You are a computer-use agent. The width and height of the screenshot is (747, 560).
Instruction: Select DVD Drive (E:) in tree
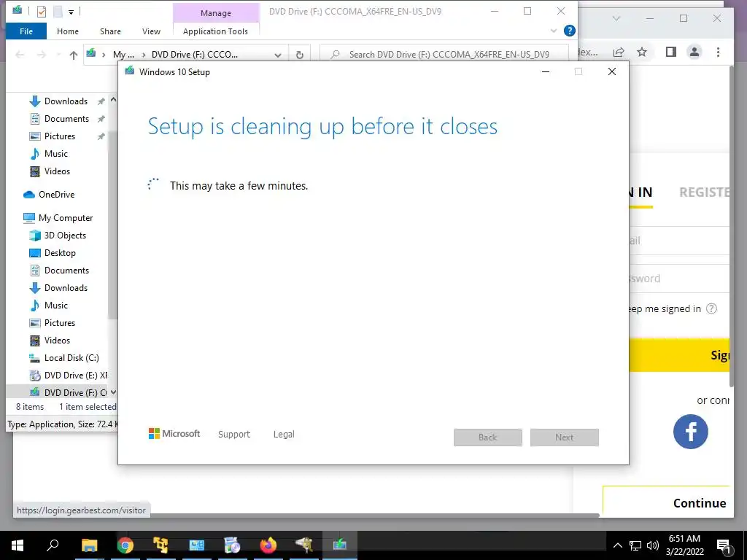coord(75,376)
